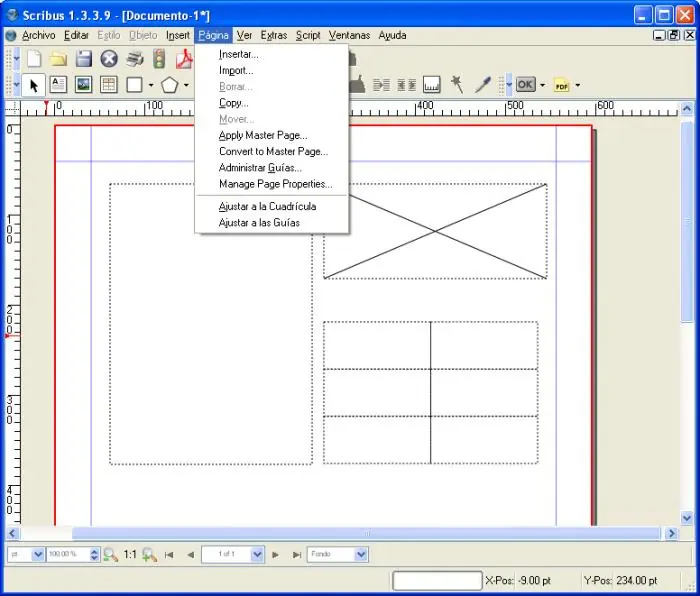Choose the Insert Table tool

(x=109, y=85)
